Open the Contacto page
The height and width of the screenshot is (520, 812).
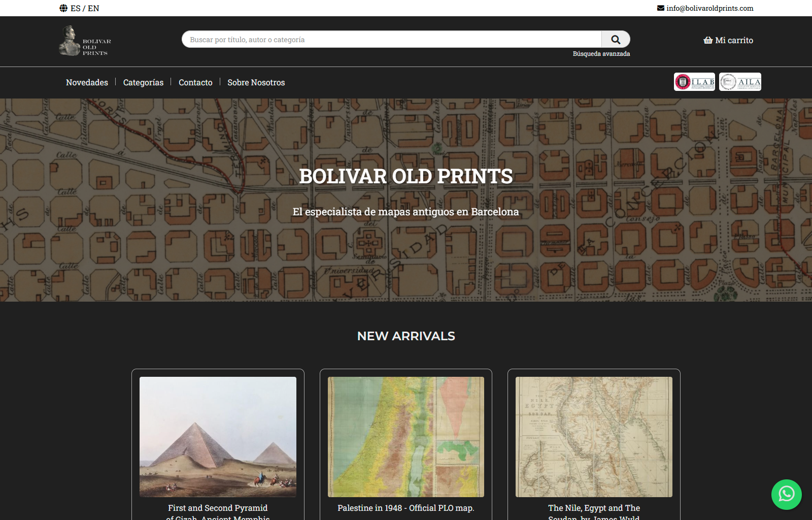point(195,82)
